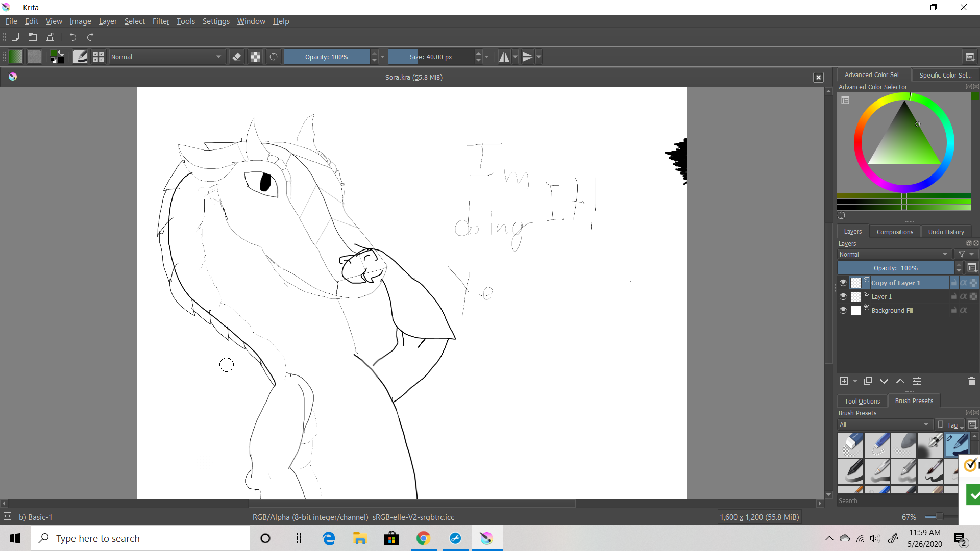Click the brush Opacity 100% slider

[x=327, y=57]
